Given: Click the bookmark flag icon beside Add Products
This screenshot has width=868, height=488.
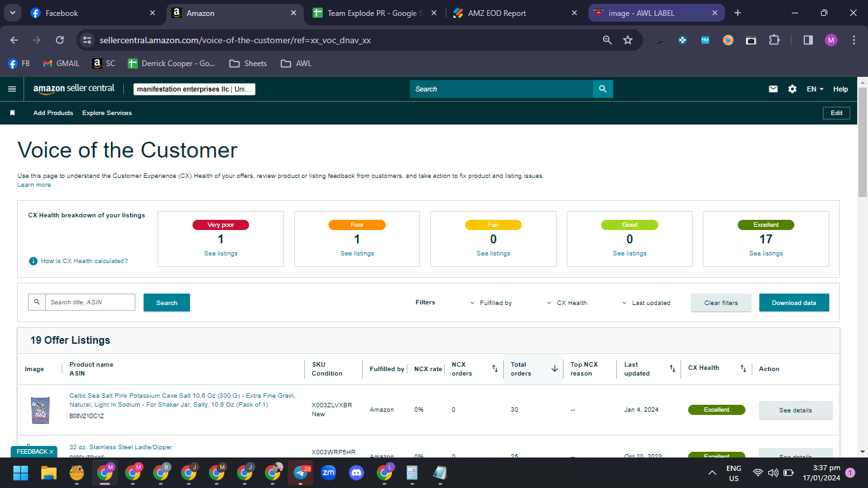Looking at the screenshot, I should 12,113.
